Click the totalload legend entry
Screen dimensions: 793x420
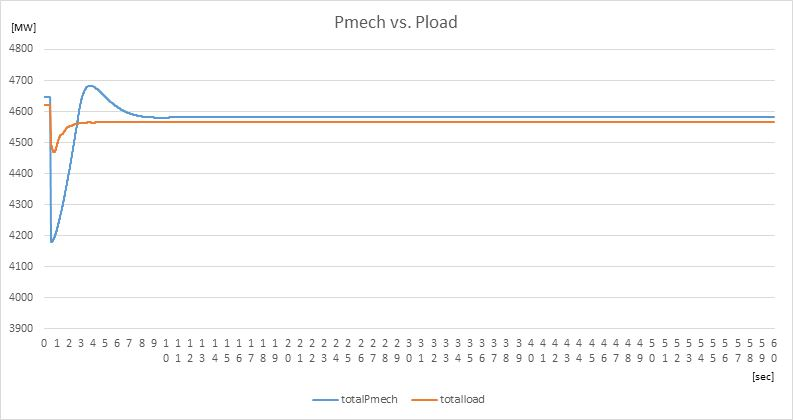(448, 399)
